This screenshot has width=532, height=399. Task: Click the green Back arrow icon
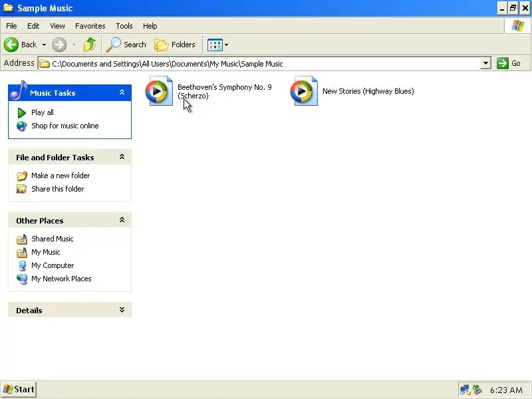coord(11,45)
